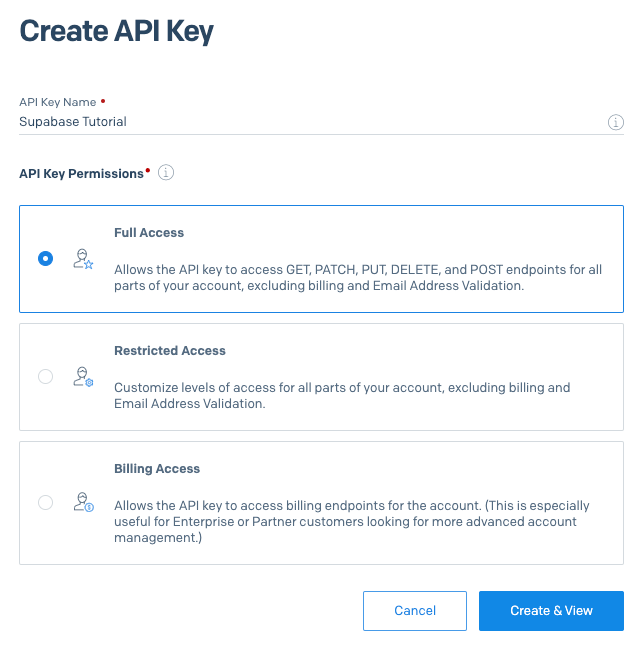Click the Full Access option title
Image resolution: width=636 pixels, height=651 pixels.
[149, 233]
